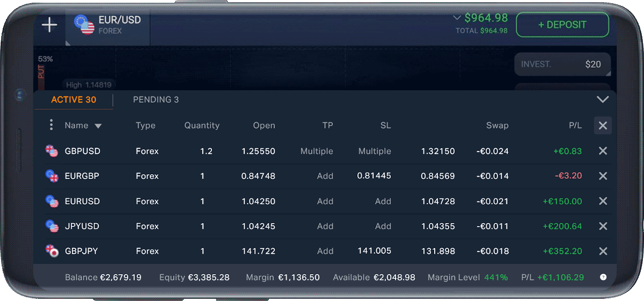Click the Type column header
The height and width of the screenshot is (301, 644).
pos(145,125)
